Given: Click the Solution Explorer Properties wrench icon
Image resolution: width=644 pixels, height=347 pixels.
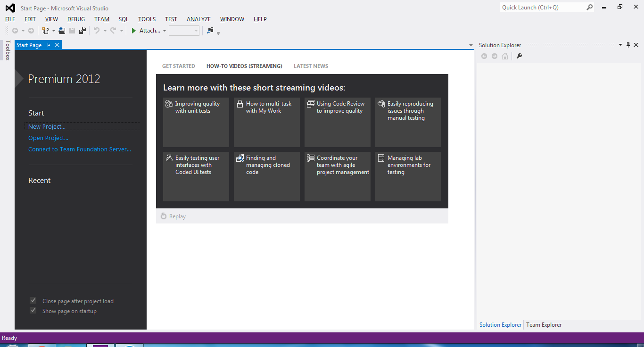Looking at the screenshot, I should (x=519, y=56).
